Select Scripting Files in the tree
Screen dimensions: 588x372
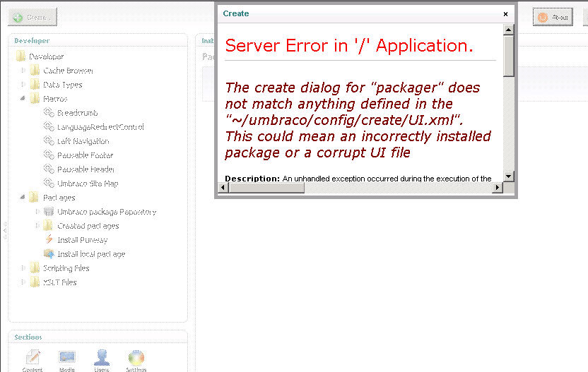tap(66, 268)
